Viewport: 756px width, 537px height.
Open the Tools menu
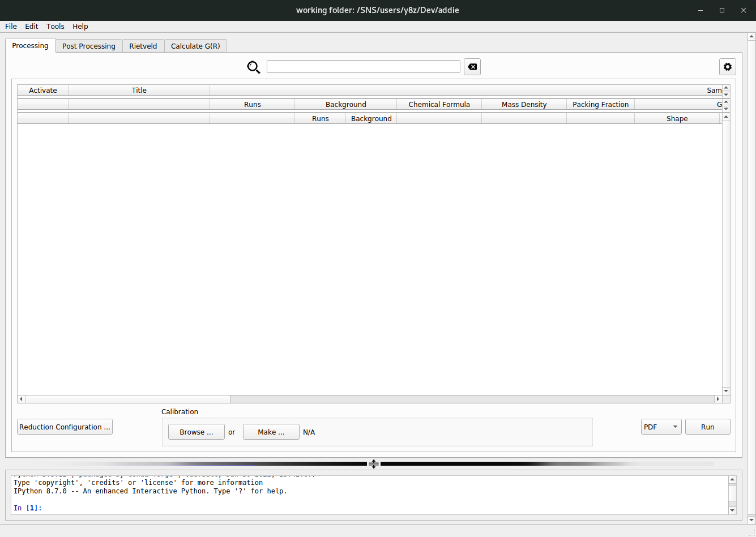pyautogui.click(x=55, y=26)
